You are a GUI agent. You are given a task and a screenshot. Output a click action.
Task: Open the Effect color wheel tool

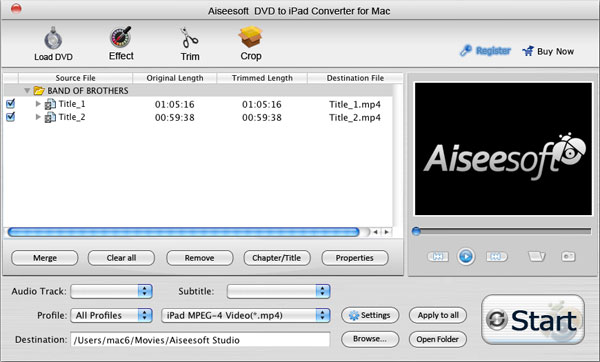coord(121,37)
